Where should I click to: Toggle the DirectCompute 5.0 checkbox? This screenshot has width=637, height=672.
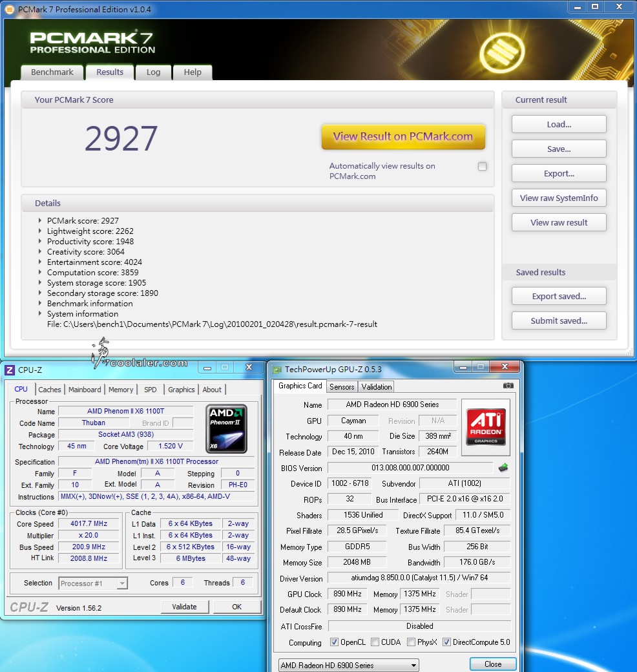point(446,642)
